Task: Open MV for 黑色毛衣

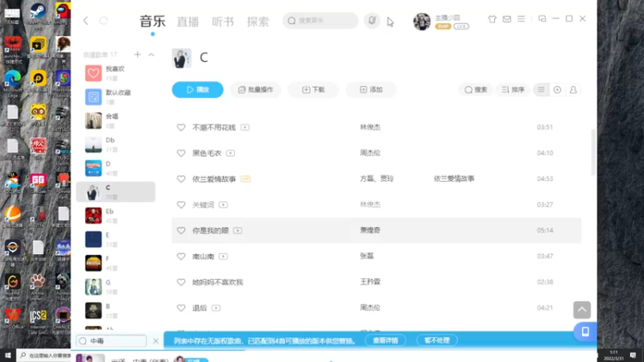Action: 230,153
